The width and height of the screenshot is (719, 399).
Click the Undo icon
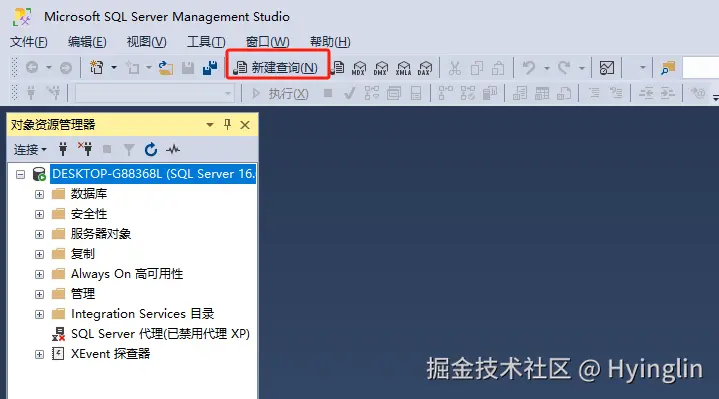click(x=529, y=68)
